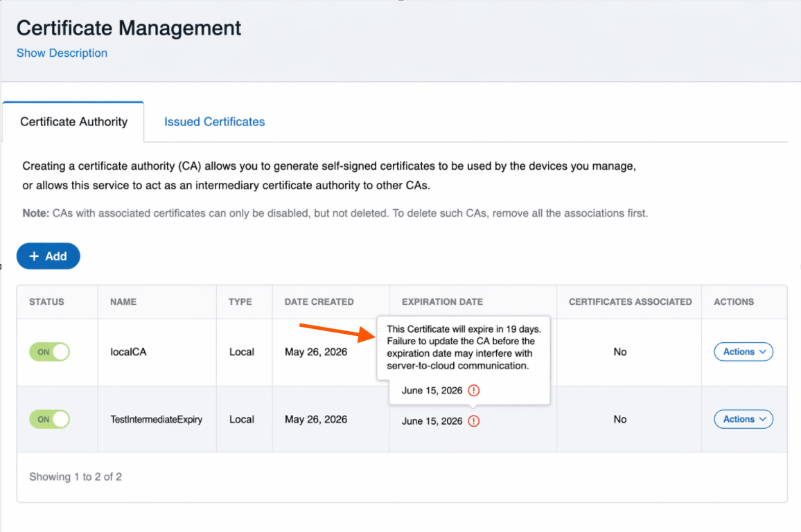Click the Note about disabling CAs
The image size is (801, 532).
click(335, 213)
